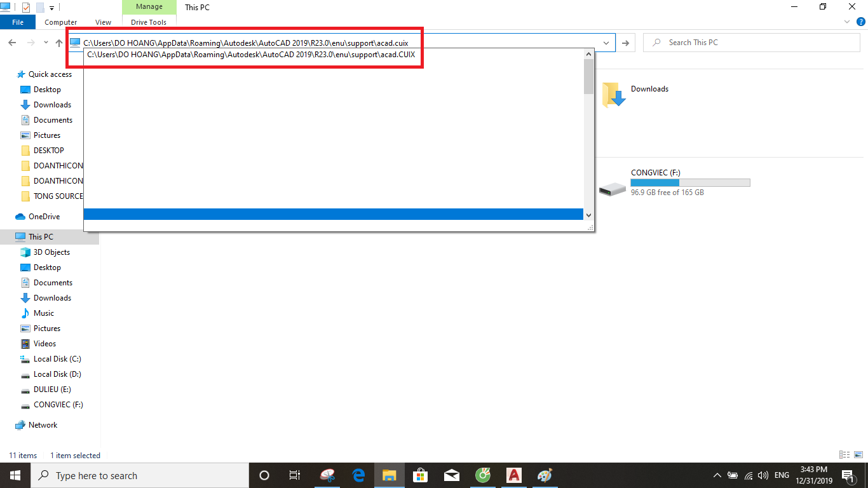868x488 pixels.
Task: Go back with the Back arrow
Action: [12, 43]
